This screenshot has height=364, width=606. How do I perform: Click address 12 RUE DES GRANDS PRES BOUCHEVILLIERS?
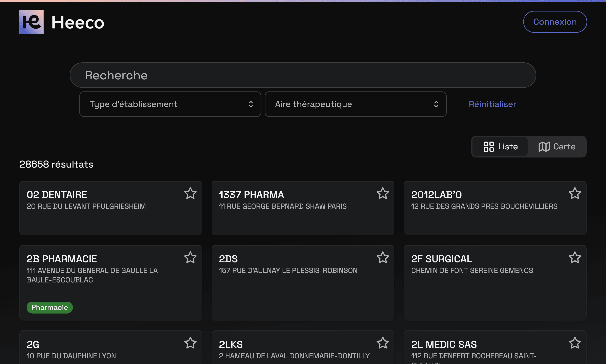click(484, 206)
